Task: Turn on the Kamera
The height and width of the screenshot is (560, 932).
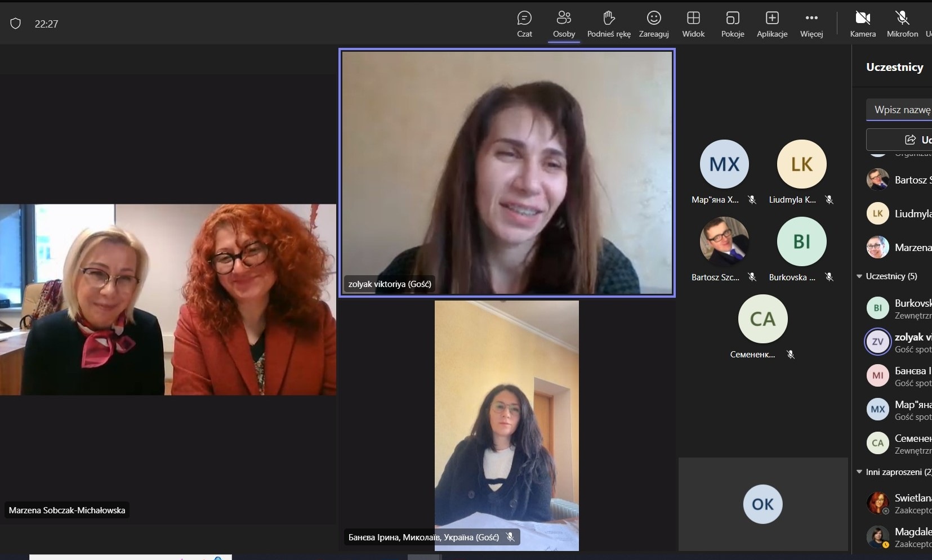Action: (863, 24)
